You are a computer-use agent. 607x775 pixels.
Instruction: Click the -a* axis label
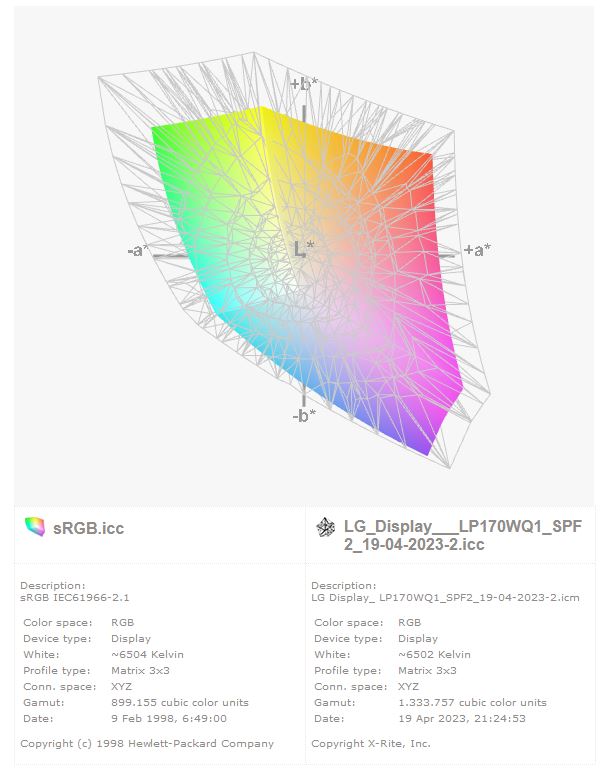tap(139, 250)
